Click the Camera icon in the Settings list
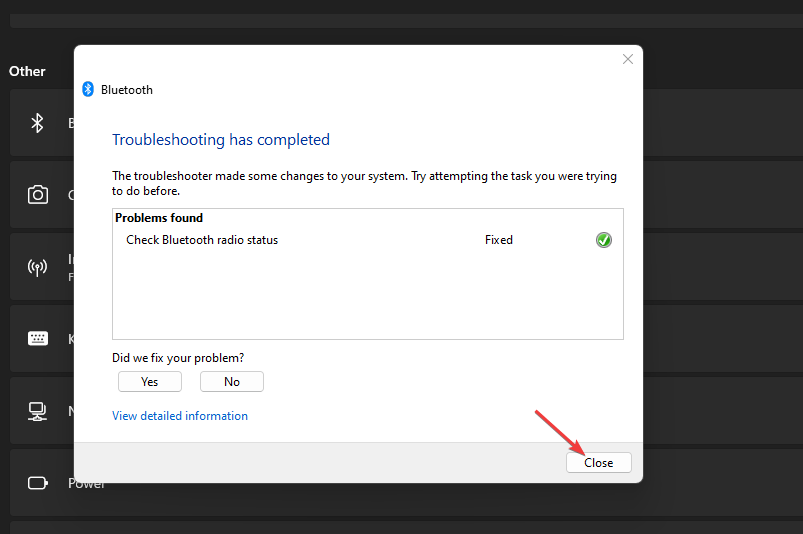 [x=37, y=195]
